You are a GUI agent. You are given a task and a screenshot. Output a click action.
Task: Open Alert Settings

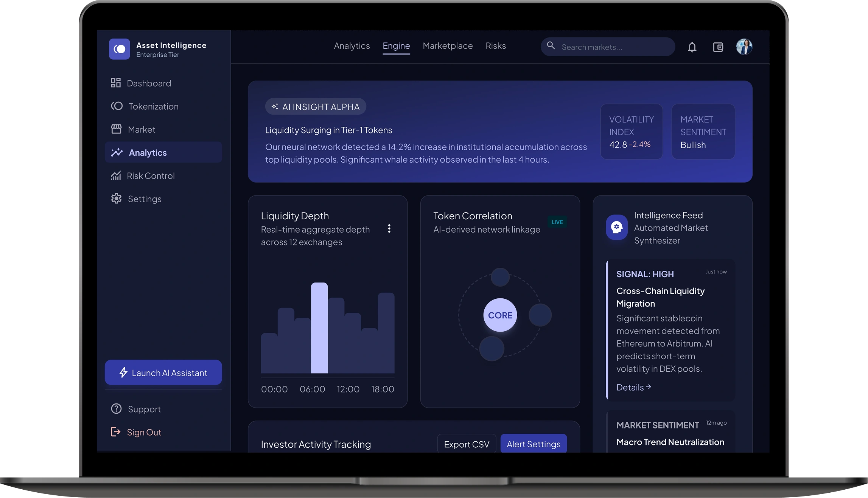click(x=534, y=444)
